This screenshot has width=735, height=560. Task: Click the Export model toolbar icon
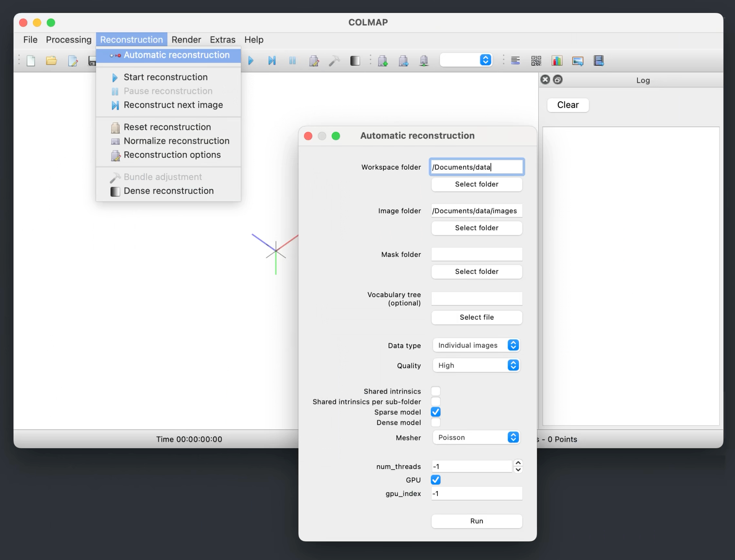[x=404, y=61]
